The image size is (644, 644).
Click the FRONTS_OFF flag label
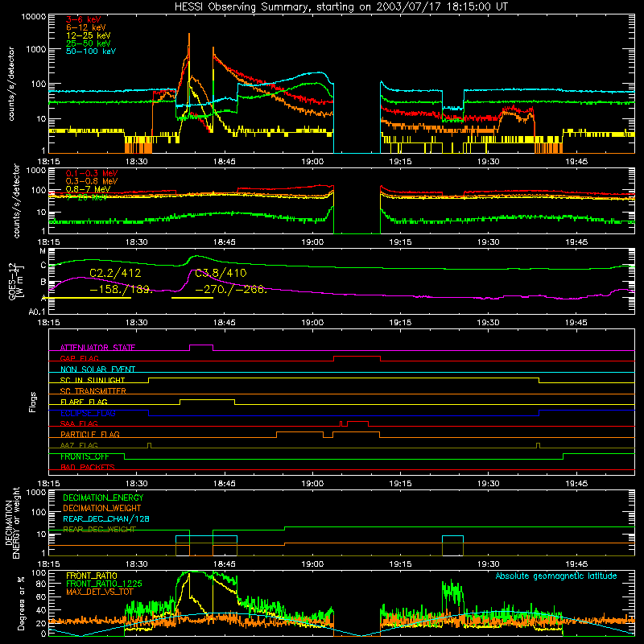tap(85, 456)
